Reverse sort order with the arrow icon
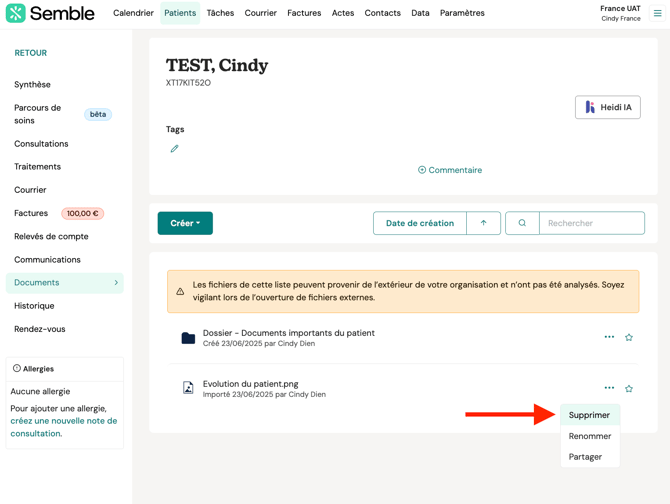This screenshot has width=670, height=504. tap(484, 223)
